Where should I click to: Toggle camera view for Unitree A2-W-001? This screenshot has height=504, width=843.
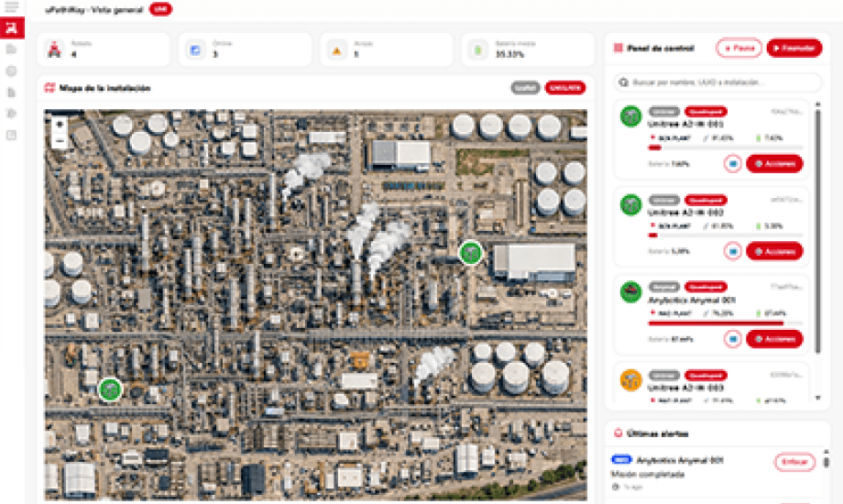(x=732, y=164)
